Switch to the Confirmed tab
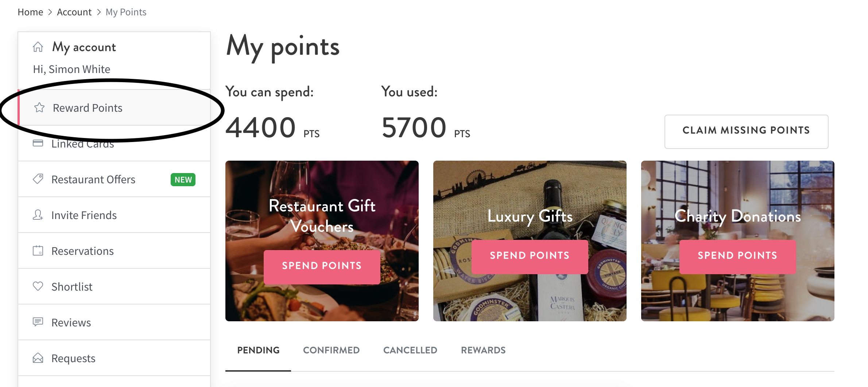Screen dimensions: 868x387 tap(331, 350)
